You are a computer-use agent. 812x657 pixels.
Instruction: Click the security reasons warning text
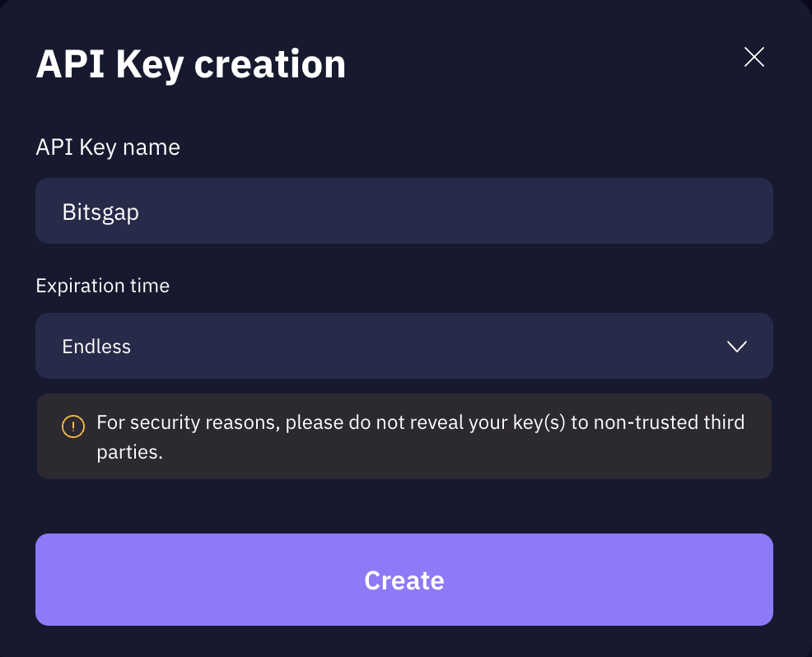point(420,423)
